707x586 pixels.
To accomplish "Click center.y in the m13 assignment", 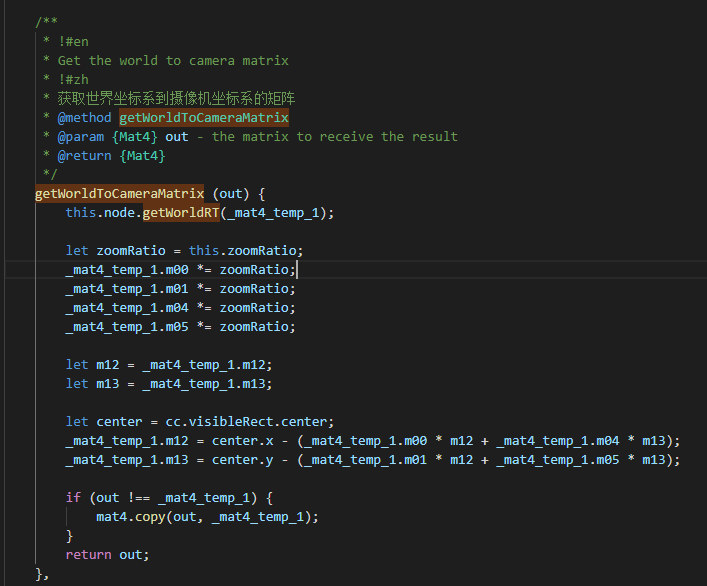I will [x=238, y=460].
